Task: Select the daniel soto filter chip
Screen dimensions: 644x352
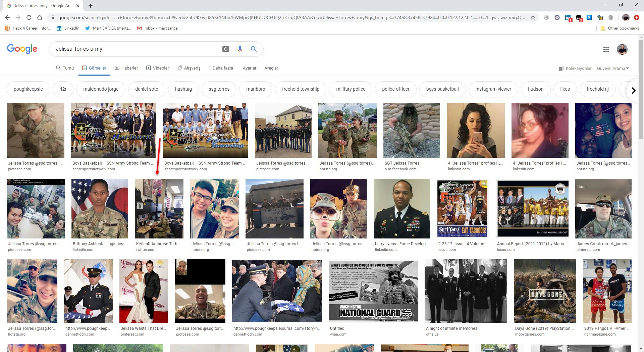Action: pos(147,89)
